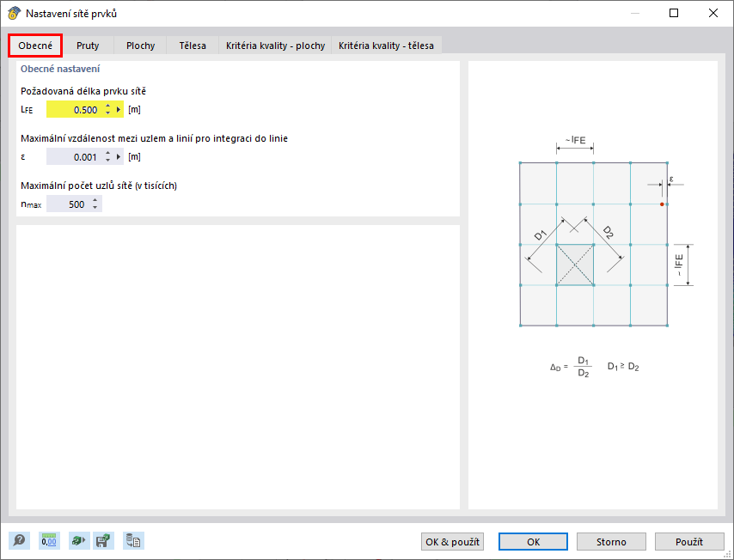Maximize the Nastavení sítě prvků window
Image resolution: width=734 pixels, height=560 pixels.
pyautogui.click(x=674, y=13)
